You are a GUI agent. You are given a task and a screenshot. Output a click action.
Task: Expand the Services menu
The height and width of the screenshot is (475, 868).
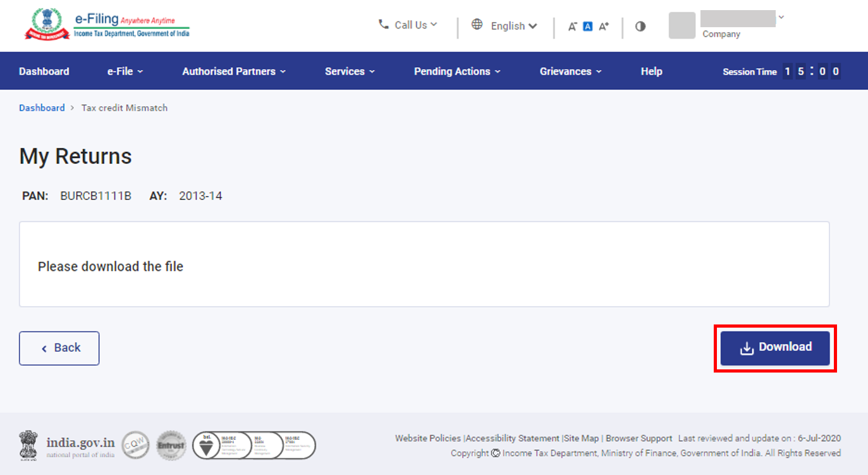coord(350,71)
